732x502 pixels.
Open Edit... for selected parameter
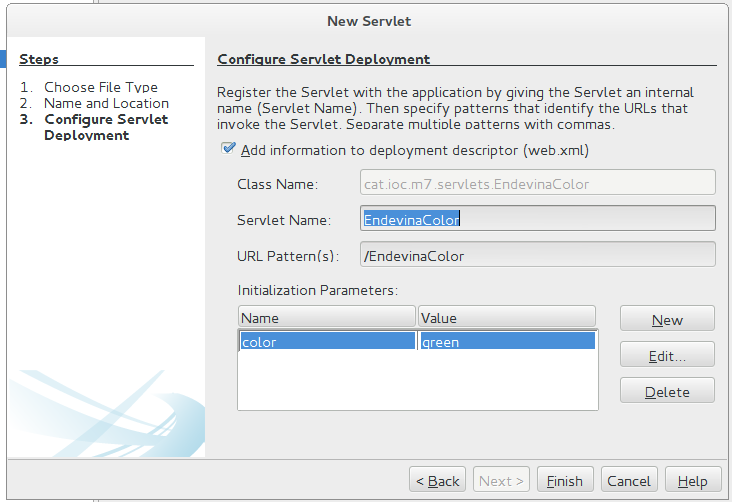click(667, 354)
